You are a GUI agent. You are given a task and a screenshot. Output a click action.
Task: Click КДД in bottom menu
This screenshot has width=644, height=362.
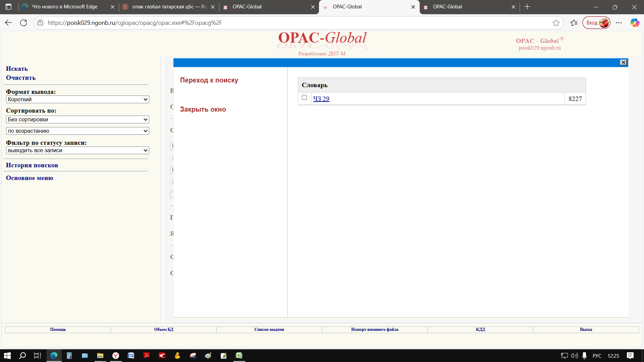tap(480, 329)
